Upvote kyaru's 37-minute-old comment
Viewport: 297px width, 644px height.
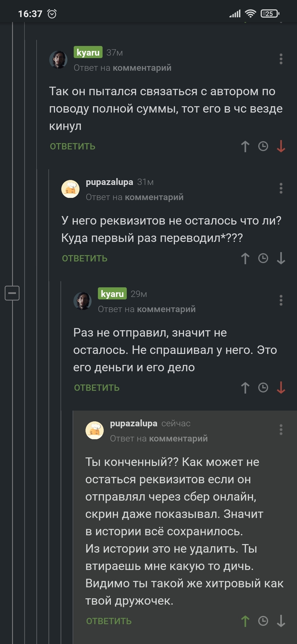pyautogui.click(x=245, y=146)
